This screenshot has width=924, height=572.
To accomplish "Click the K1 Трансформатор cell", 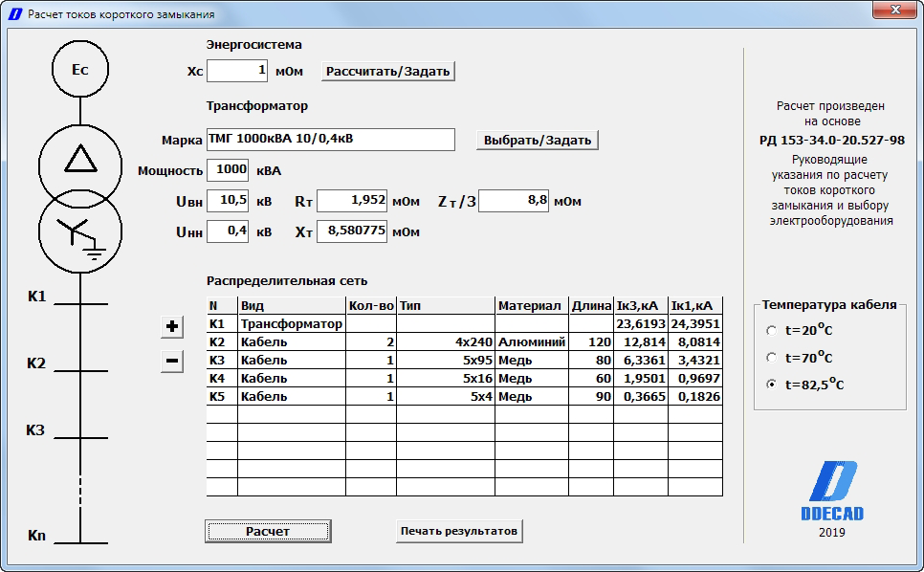I will (292, 323).
